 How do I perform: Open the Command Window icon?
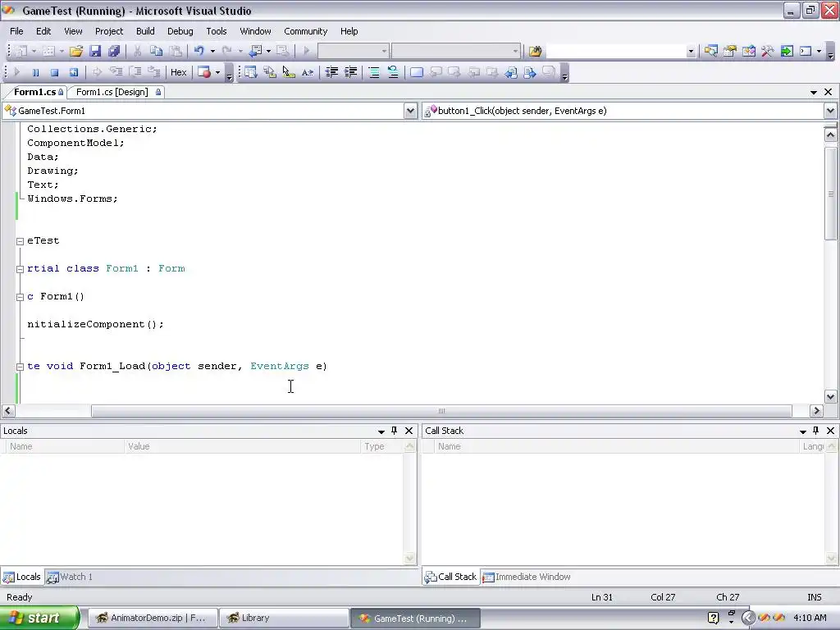[806, 51]
